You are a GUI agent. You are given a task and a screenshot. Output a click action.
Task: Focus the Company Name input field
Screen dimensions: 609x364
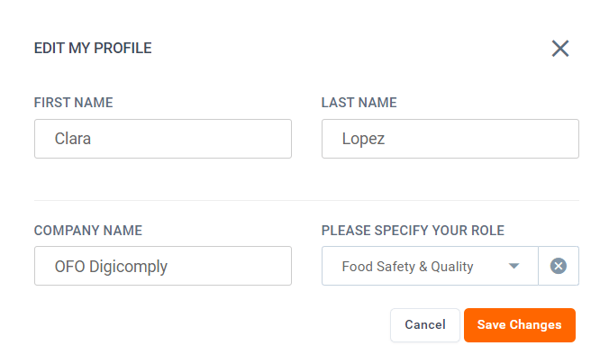(x=162, y=266)
